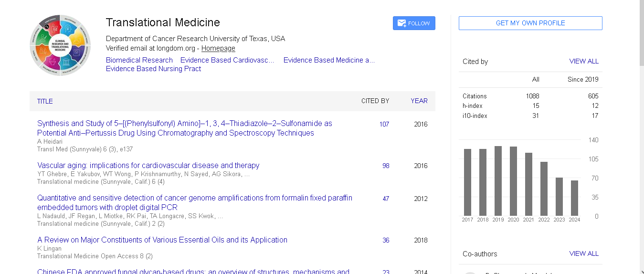Open the Vascular aging article title
Viewport: 644px width, 274px height.
pos(148,165)
